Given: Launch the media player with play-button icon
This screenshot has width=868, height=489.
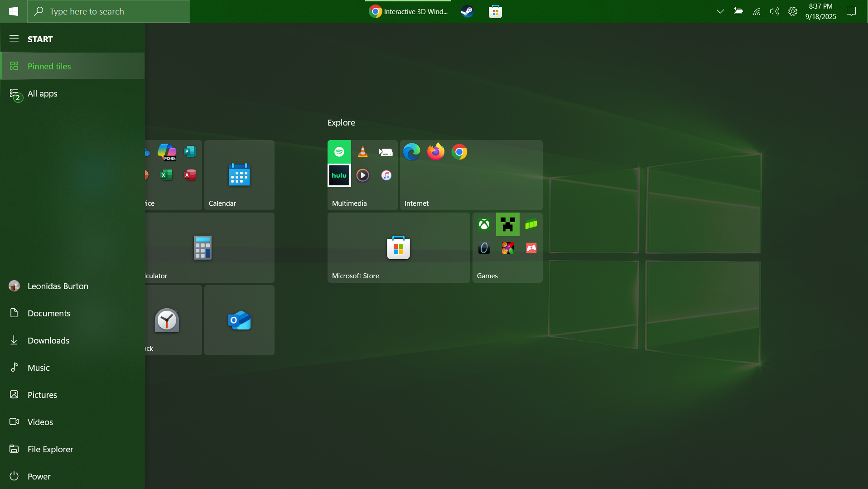Looking at the screenshot, I should (363, 175).
